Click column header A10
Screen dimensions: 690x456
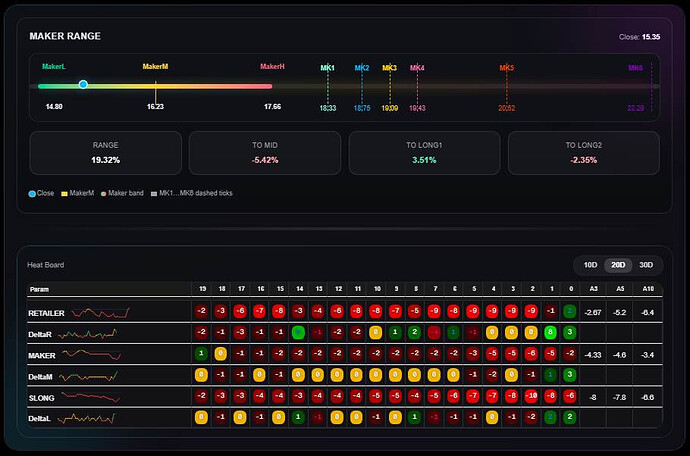648,289
